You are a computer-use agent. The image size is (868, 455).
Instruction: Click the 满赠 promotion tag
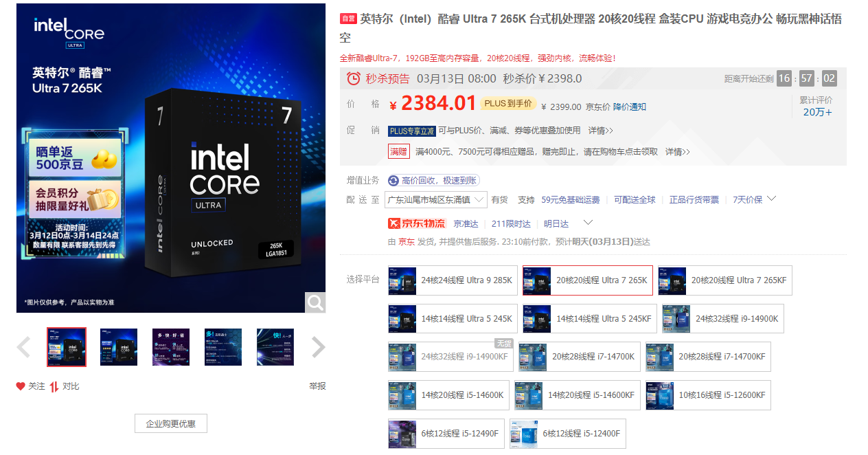pos(399,151)
